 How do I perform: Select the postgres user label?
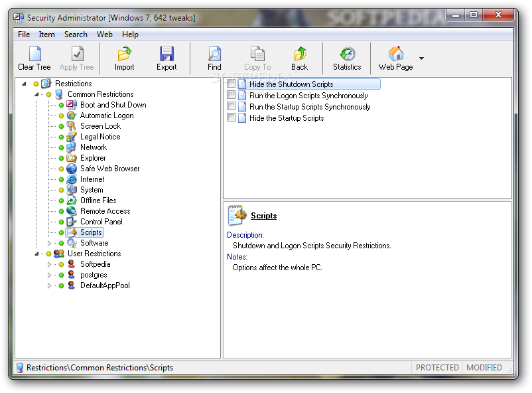click(x=94, y=275)
